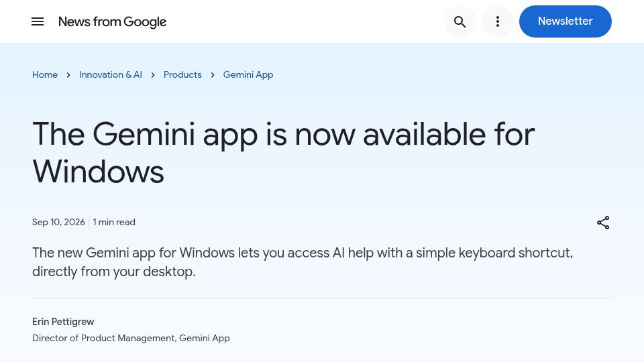
Task: Open the hamburger navigation menu
Action: tap(38, 21)
